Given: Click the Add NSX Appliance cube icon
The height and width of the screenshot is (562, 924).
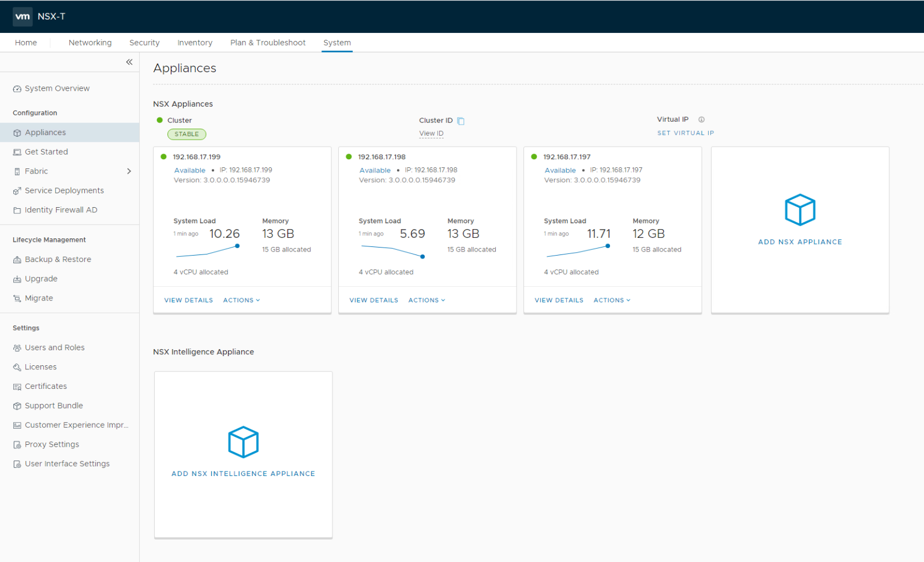Looking at the screenshot, I should 799,210.
